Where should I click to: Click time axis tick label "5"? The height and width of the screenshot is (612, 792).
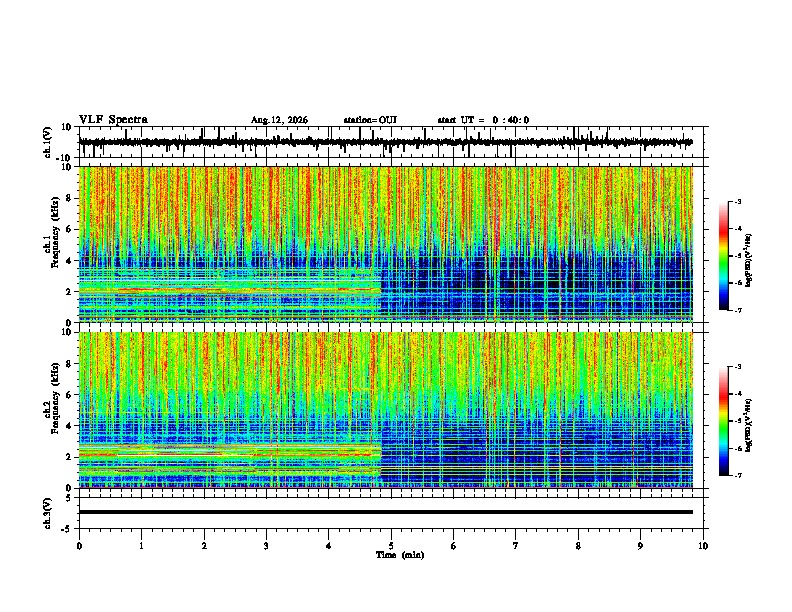pos(391,546)
